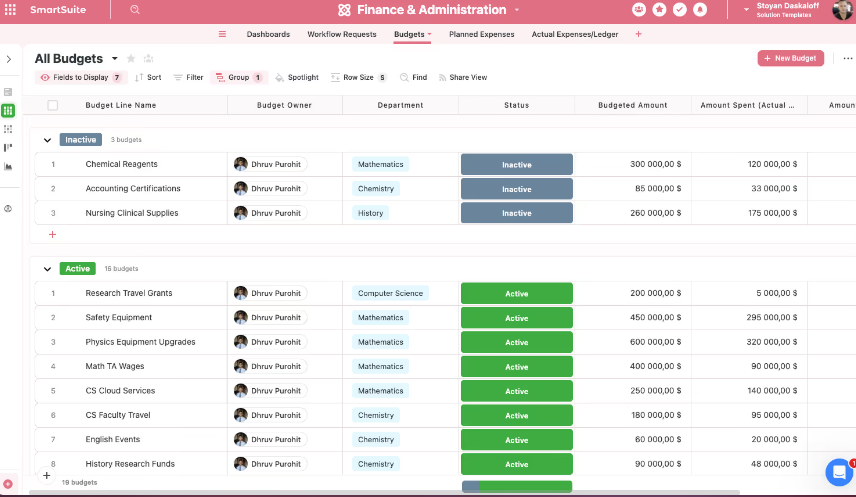Click the Department column header

(x=400, y=105)
